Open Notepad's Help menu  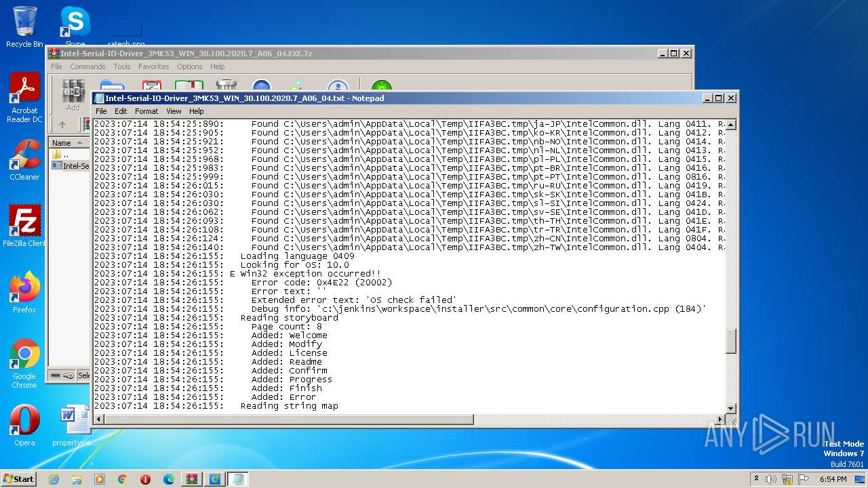pos(196,111)
